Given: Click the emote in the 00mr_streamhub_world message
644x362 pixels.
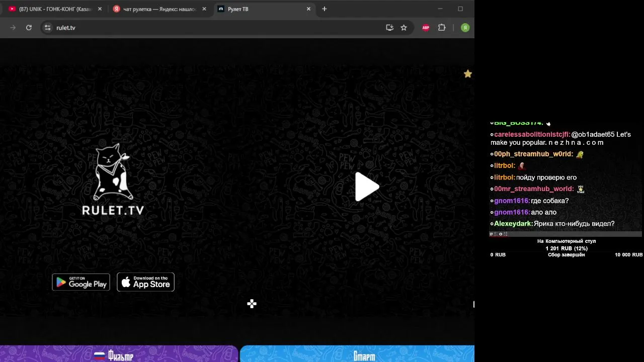Looking at the screenshot, I should pyautogui.click(x=581, y=189).
